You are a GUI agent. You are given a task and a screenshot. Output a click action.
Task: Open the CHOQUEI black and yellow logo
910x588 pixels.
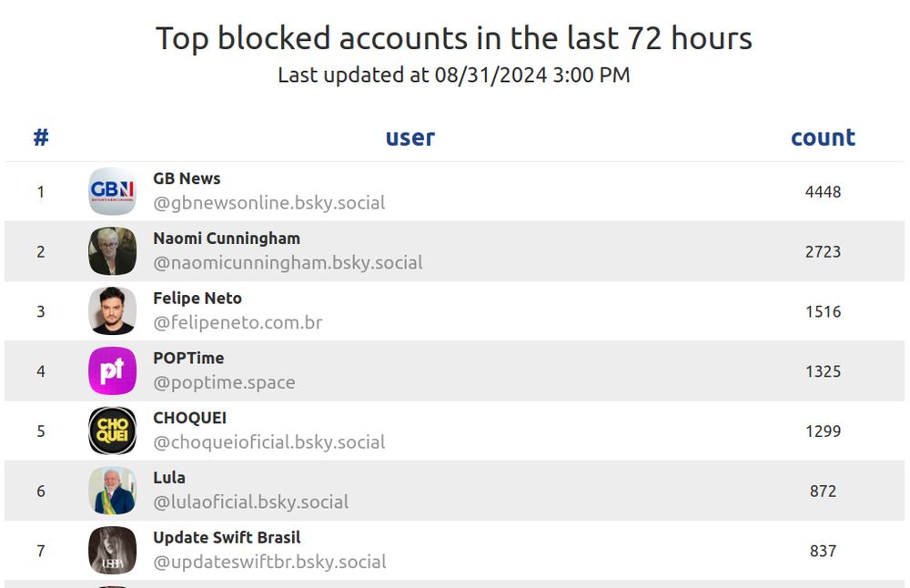[113, 431]
